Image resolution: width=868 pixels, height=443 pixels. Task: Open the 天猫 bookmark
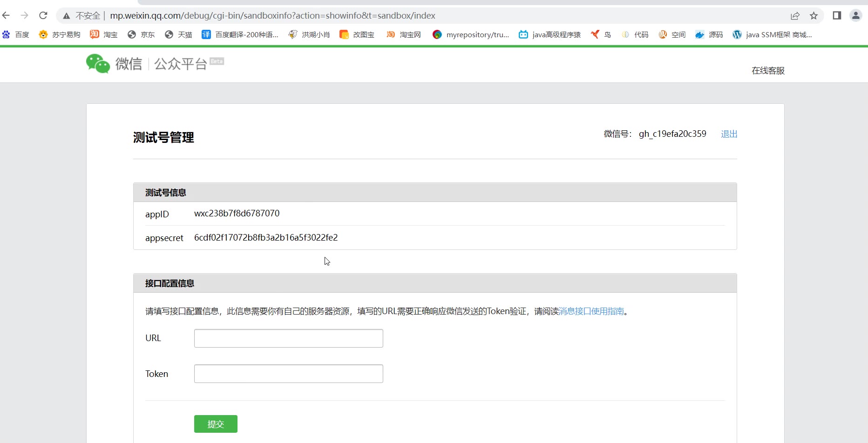point(178,34)
